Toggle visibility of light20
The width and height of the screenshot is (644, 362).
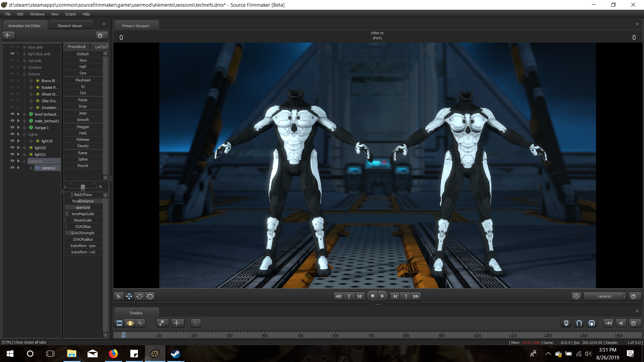click(x=12, y=147)
